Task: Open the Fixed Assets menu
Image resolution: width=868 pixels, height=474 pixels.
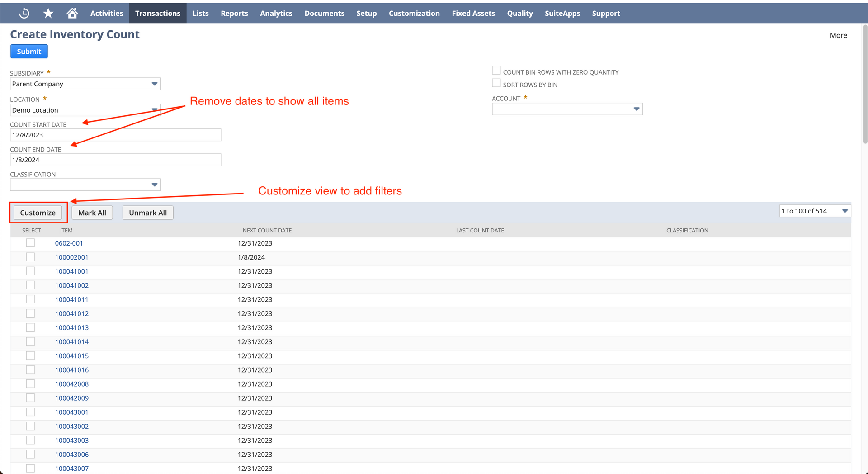Action: click(x=473, y=13)
